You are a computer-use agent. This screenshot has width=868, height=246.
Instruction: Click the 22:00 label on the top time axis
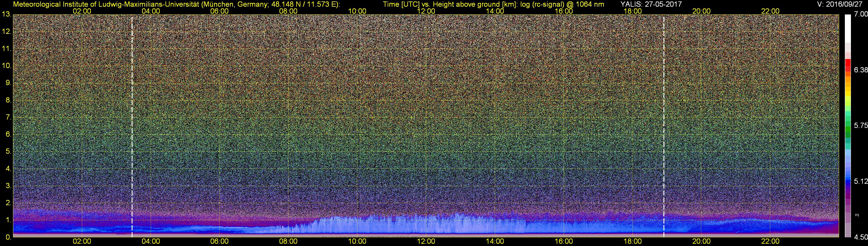pyautogui.click(x=770, y=11)
